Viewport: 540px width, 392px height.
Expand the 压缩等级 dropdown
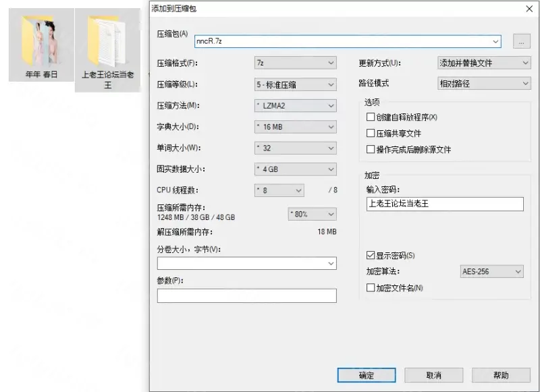295,84
